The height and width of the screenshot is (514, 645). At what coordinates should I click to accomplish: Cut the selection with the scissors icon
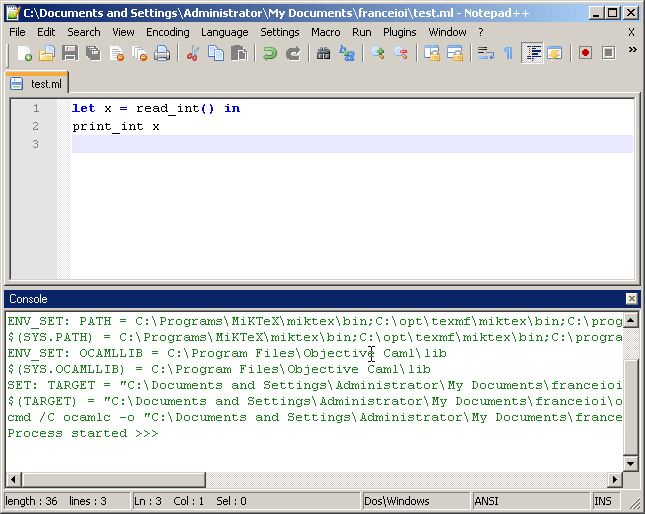(193, 53)
